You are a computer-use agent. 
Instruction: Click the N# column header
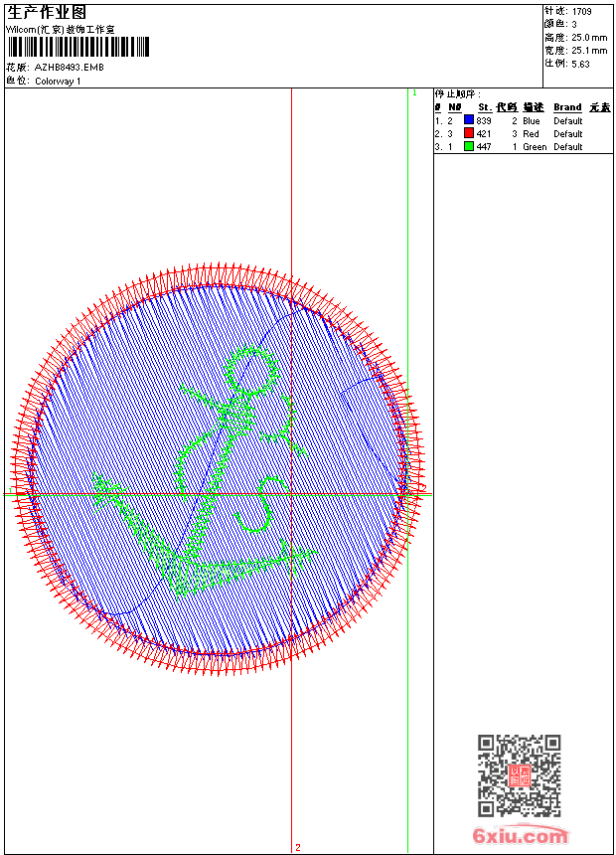point(455,107)
